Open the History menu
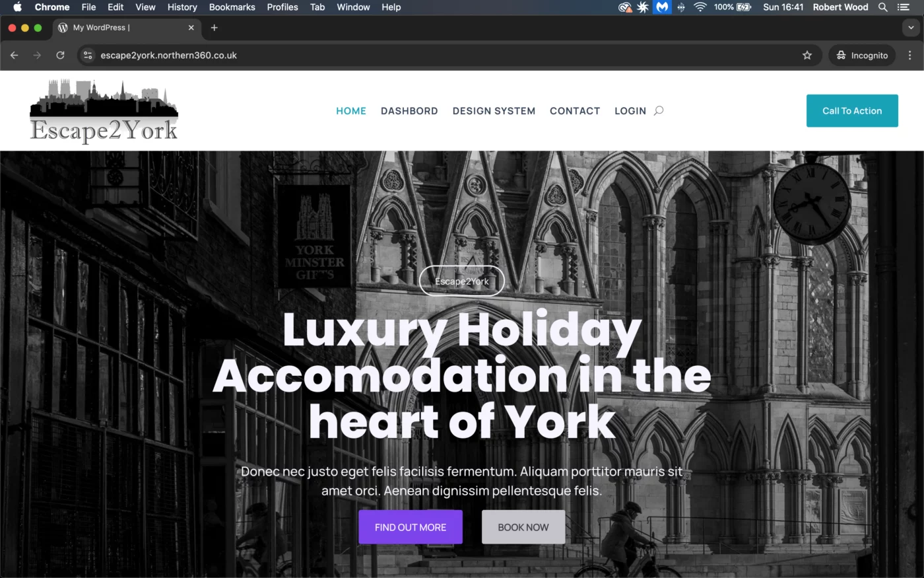Image resolution: width=924 pixels, height=578 pixels. [182, 7]
